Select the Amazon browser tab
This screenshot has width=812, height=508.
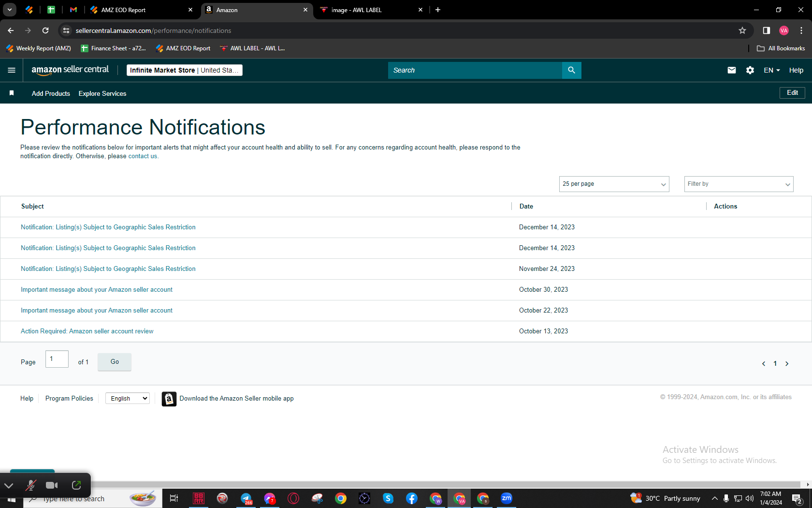click(257, 10)
